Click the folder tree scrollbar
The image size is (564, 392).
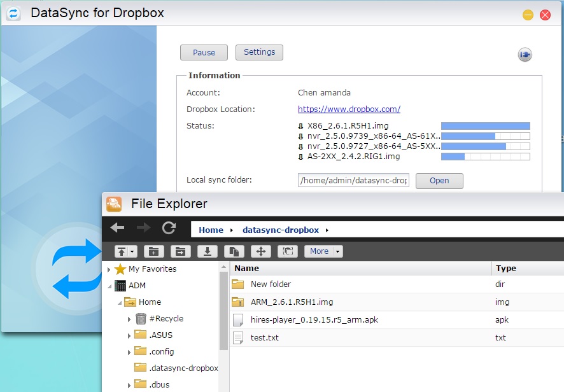(223, 309)
